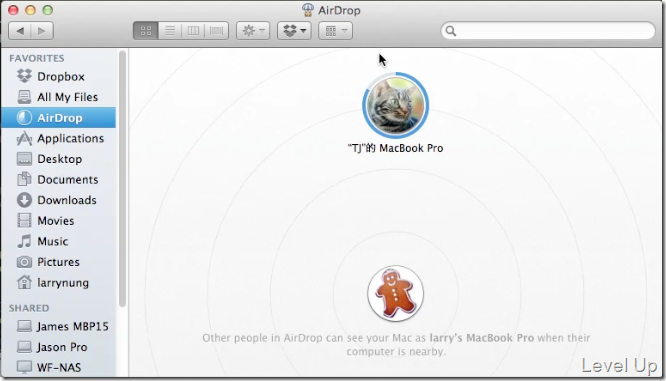Image resolution: width=666 pixels, height=381 pixels.
Task: Go back with the left arrow button
Action: coord(20,31)
